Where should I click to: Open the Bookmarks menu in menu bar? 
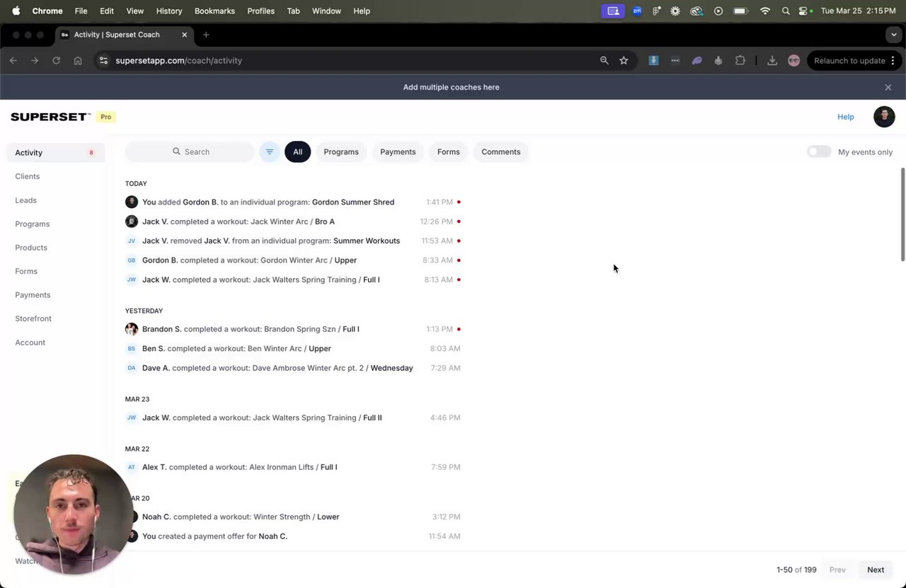(214, 11)
